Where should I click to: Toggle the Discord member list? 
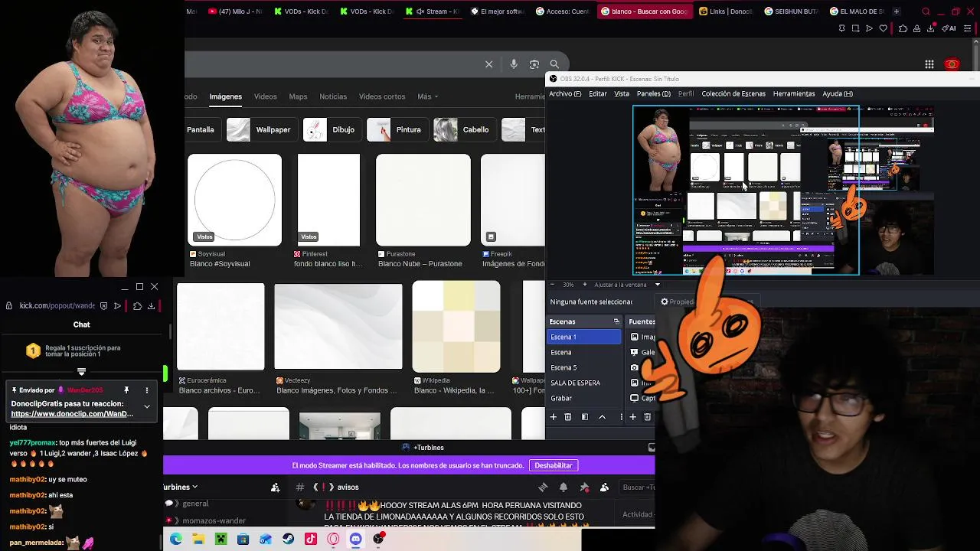(604, 487)
